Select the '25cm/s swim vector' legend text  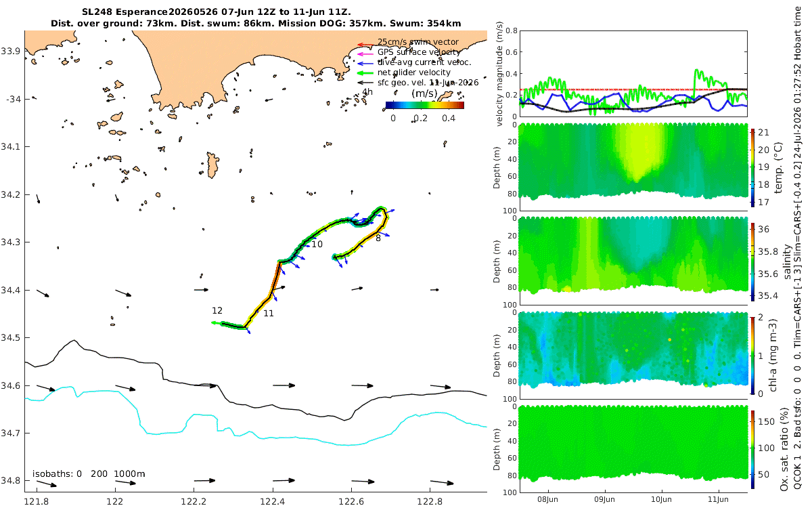[418, 42]
